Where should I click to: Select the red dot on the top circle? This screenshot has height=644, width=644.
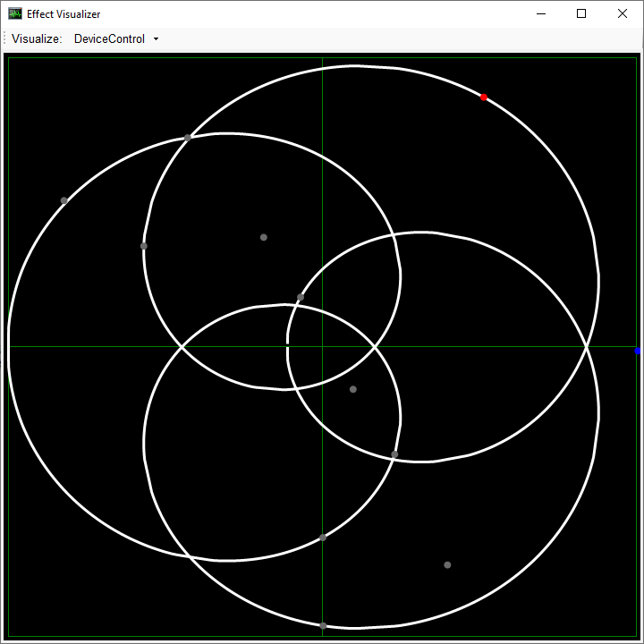(484, 97)
